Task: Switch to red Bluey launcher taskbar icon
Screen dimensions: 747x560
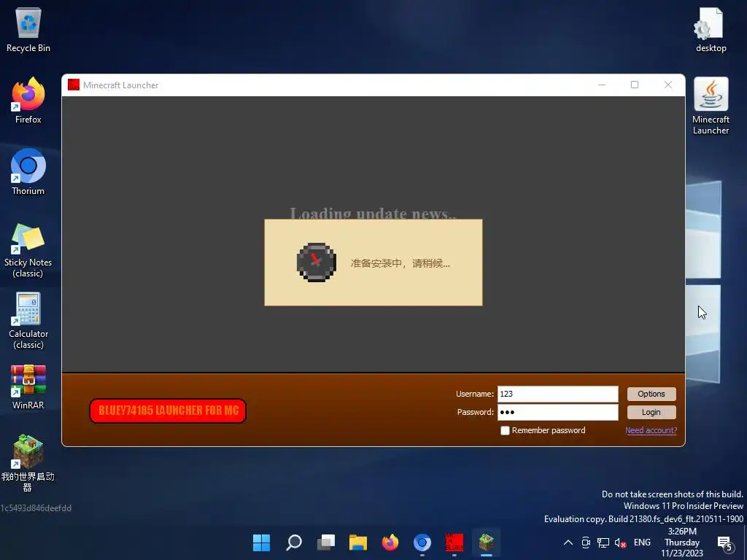Action: tap(454, 542)
